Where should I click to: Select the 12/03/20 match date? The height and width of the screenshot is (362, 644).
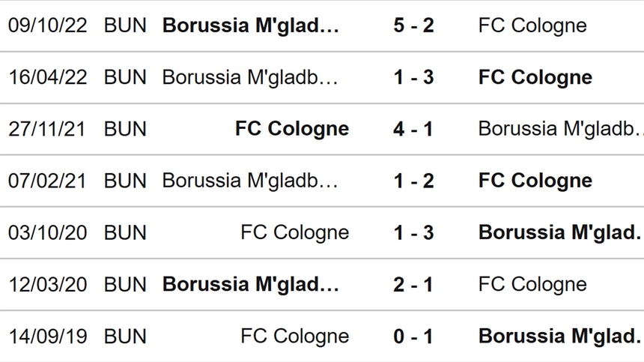48,284
